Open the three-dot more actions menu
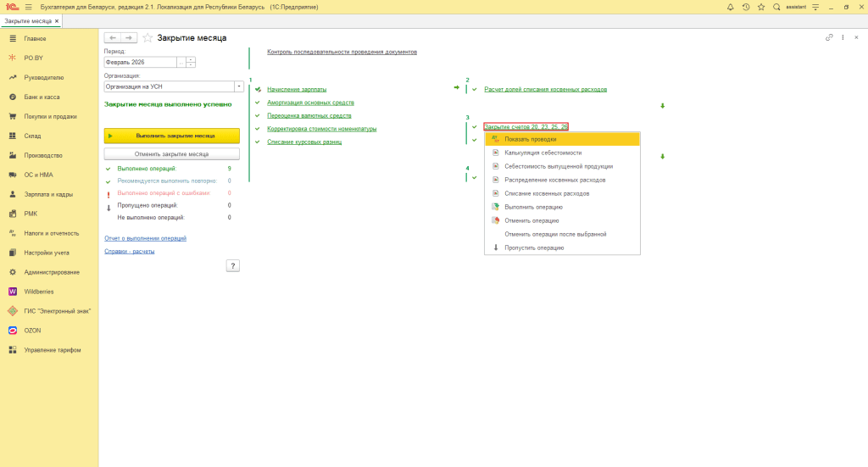Screen dimensions: 868x467 (x=843, y=37)
